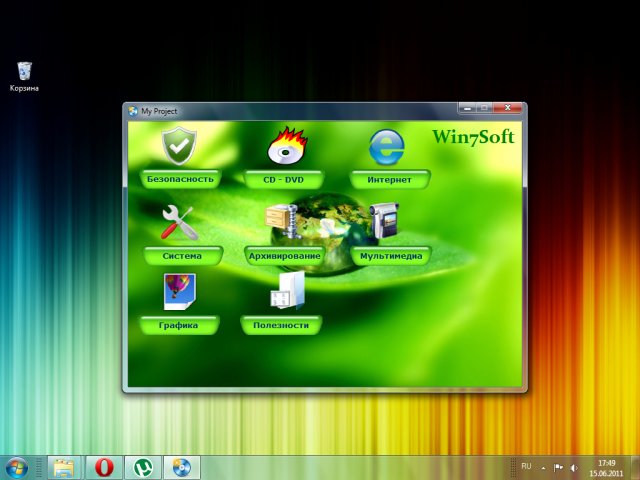The height and width of the screenshot is (480, 640).
Task: Open the Мультимедиа category
Action: pyautogui.click(x=391, y=256)
